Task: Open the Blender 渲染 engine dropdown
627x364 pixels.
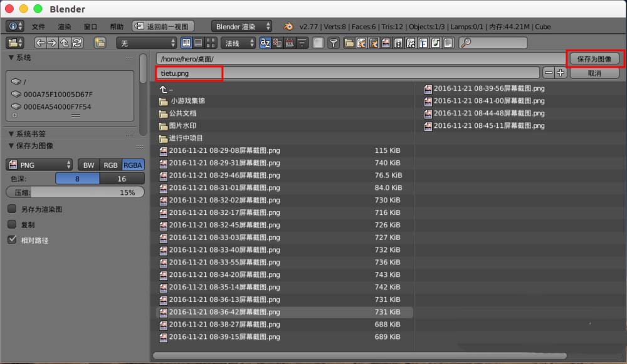Action: point(241,26)
